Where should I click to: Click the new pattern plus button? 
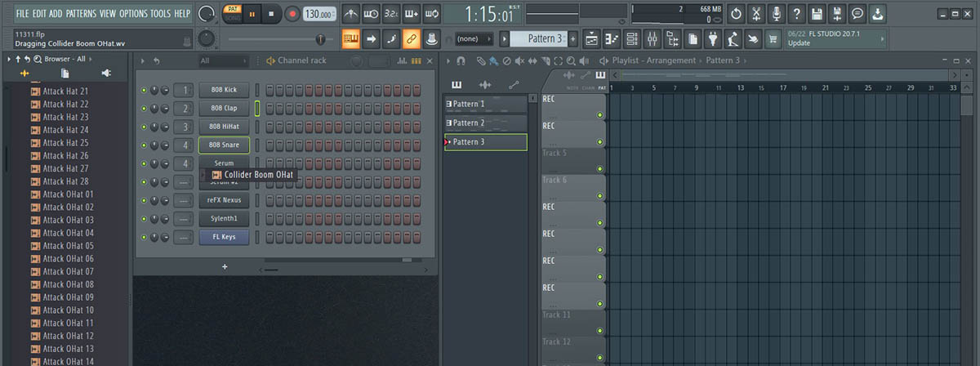coord(572,38)
